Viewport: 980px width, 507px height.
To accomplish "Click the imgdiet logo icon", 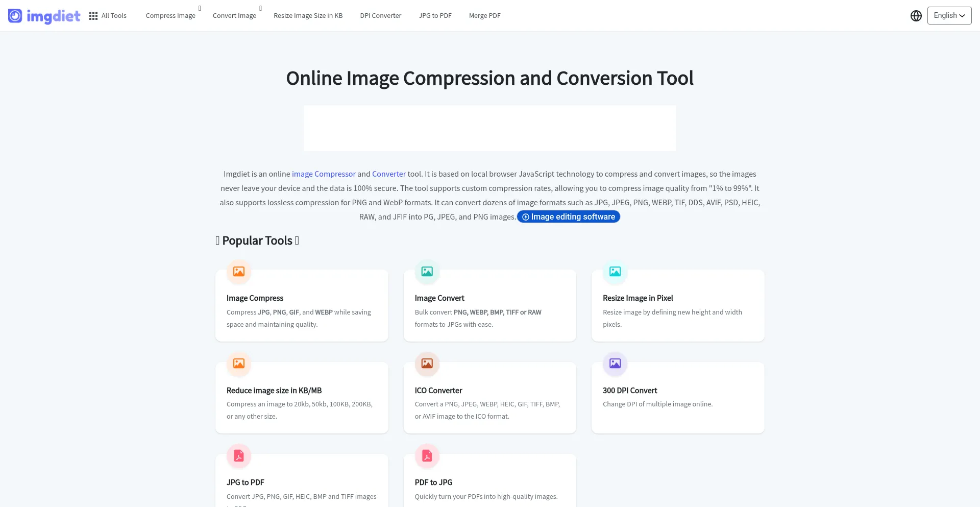I will pos(15,16).
